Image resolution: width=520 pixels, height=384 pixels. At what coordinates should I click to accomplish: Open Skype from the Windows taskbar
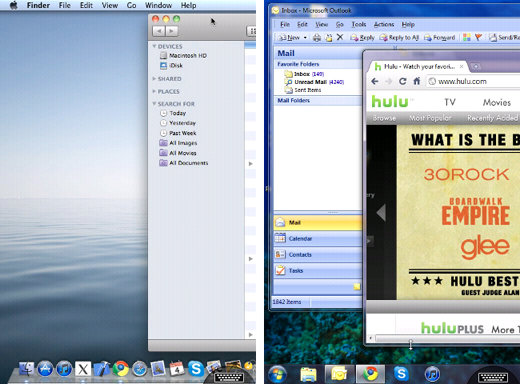click(401, 374)
